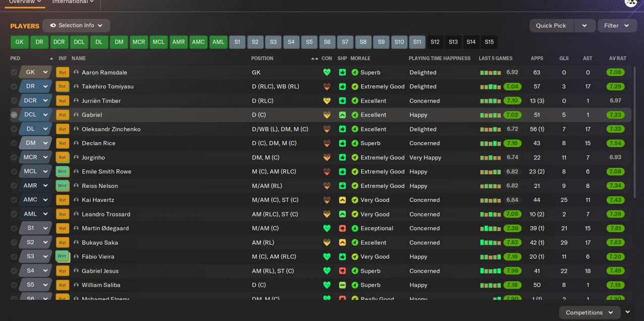Click the profile avatar at top right
This screenshot has width=644, height=321.
coord(631,3)
